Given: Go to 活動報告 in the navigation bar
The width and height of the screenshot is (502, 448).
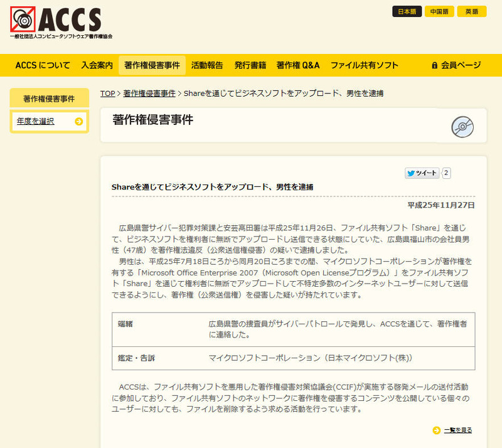Looking at the screenshot, I should click(x=207, y=65).
